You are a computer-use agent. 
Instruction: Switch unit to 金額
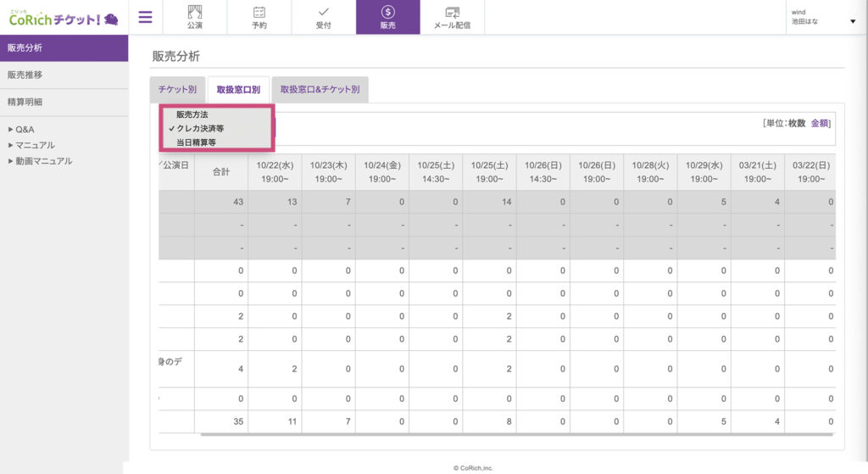(820, 124)
